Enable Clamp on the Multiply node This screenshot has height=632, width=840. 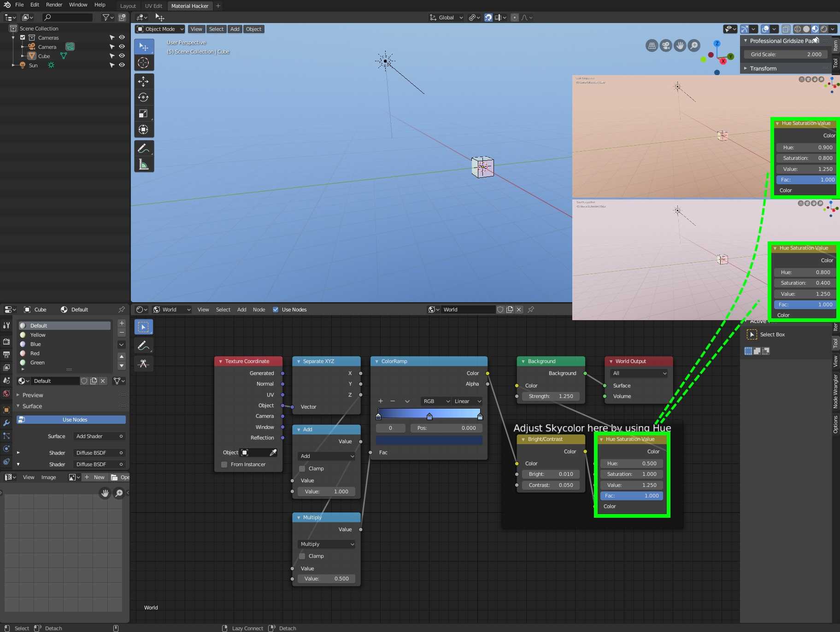coord(302,556)
